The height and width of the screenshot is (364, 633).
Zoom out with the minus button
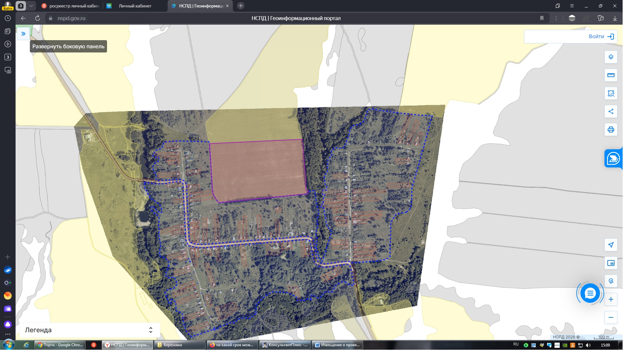click(x=611, y=317)
